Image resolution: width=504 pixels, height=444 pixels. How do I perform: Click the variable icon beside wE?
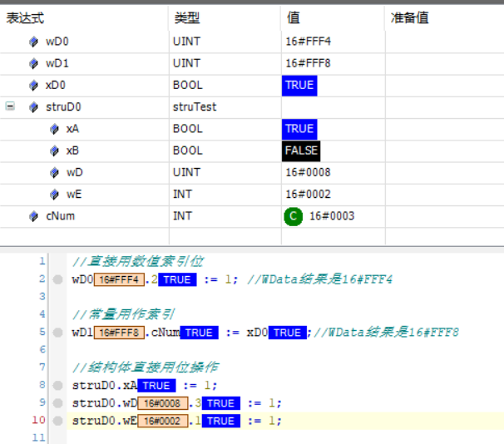point(54,195)
